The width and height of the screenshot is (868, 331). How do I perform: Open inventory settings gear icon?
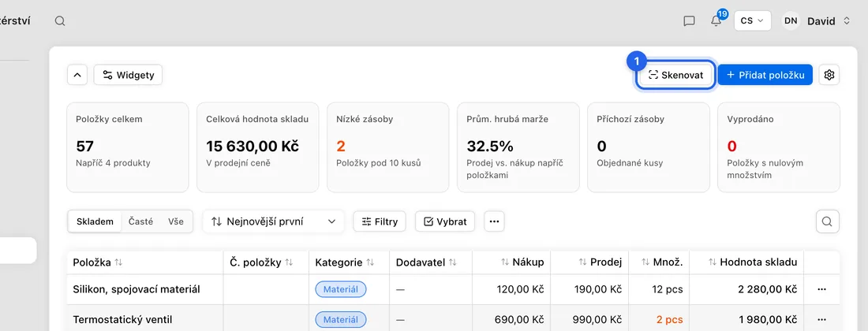[x=829, y=75]
